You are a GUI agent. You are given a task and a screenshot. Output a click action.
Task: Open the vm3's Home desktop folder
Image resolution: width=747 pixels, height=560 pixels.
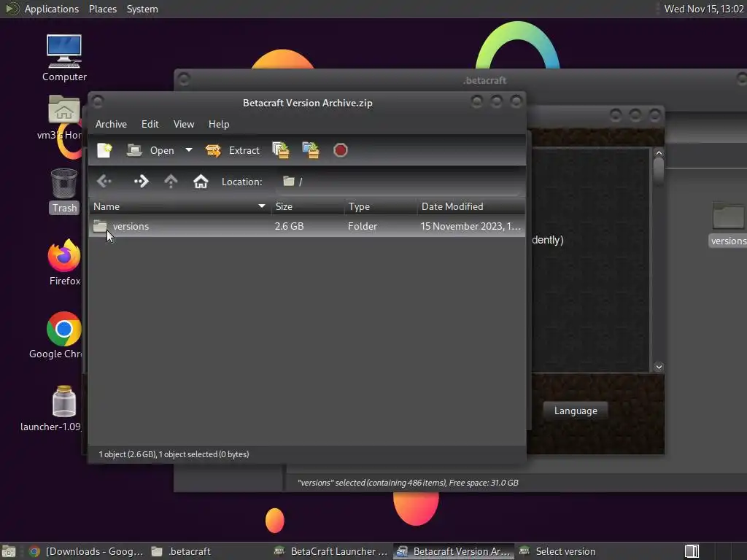coord(64,117)
